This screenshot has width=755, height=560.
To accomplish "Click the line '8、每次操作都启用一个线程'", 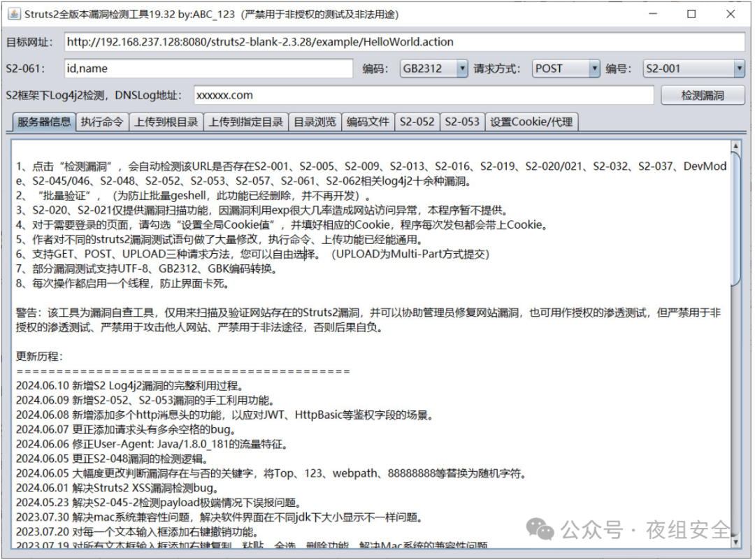I will tap(122, 284).
